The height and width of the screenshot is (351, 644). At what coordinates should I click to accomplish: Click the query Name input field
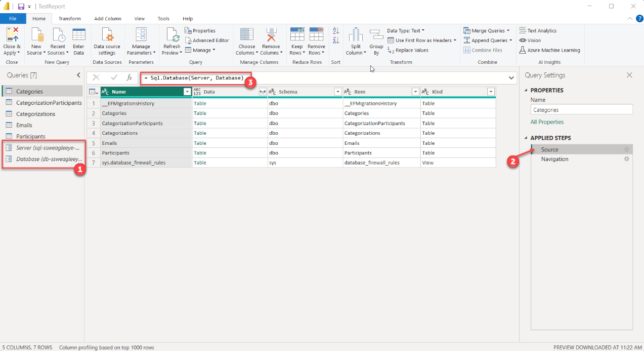coord(581,110)
